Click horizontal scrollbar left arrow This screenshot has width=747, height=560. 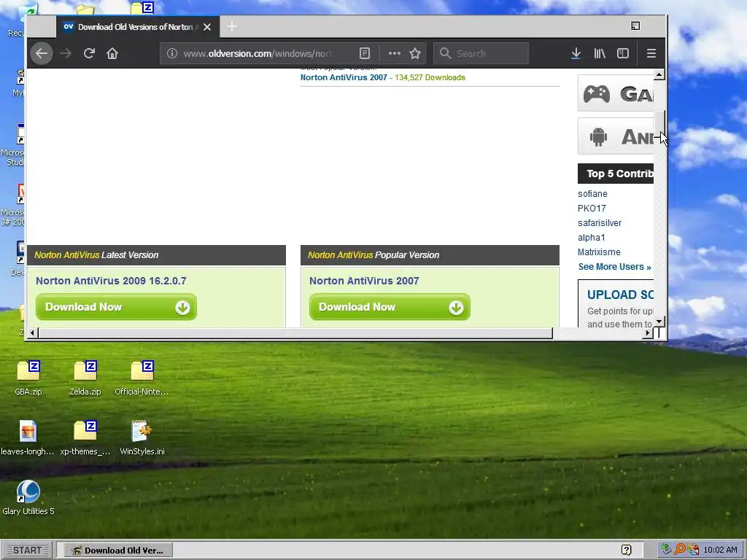(x=32, y=332)
